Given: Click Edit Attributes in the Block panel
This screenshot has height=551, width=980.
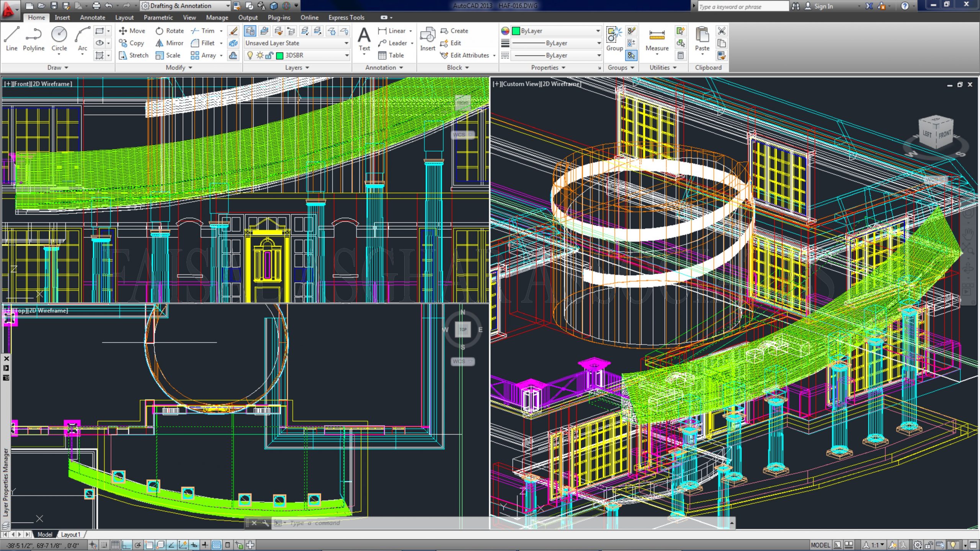Looking at the screenshot, I should pos(469,55).
